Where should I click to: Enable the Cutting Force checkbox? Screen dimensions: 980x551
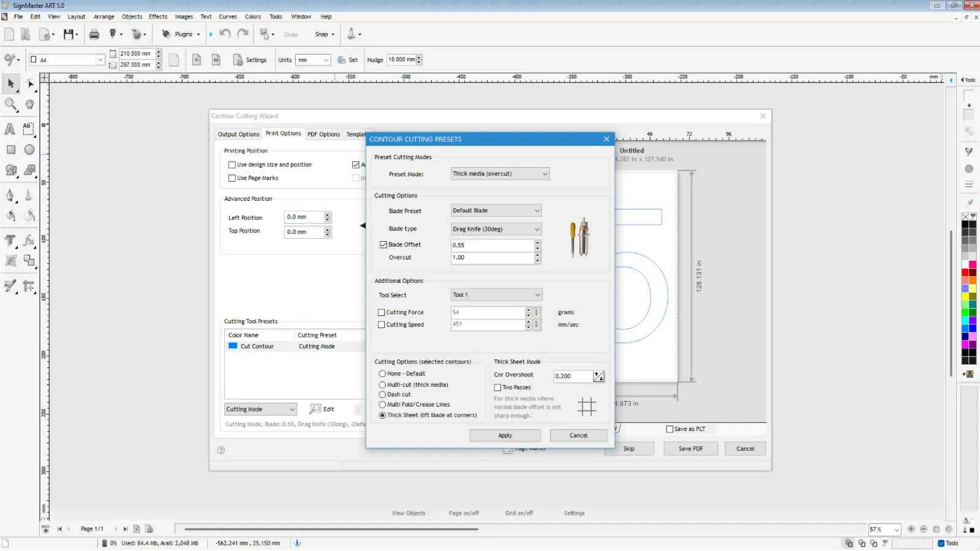pyautogui.click(x=382, y=312)
